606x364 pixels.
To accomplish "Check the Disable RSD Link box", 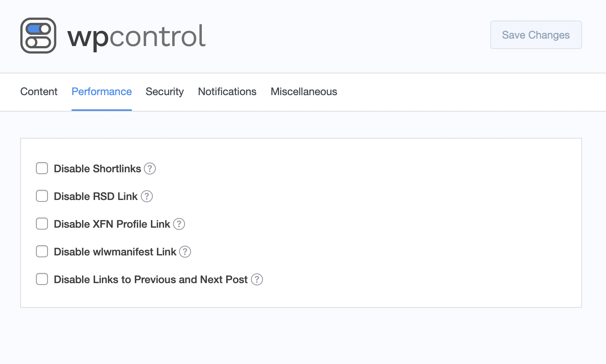I will click(42, 196).
